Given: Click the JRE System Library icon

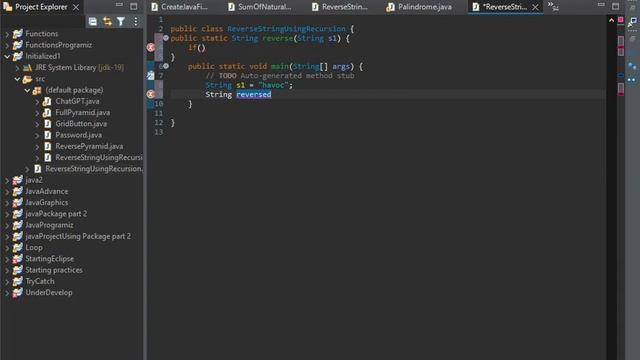Looking at the screenshot, I should coord(27,68).
